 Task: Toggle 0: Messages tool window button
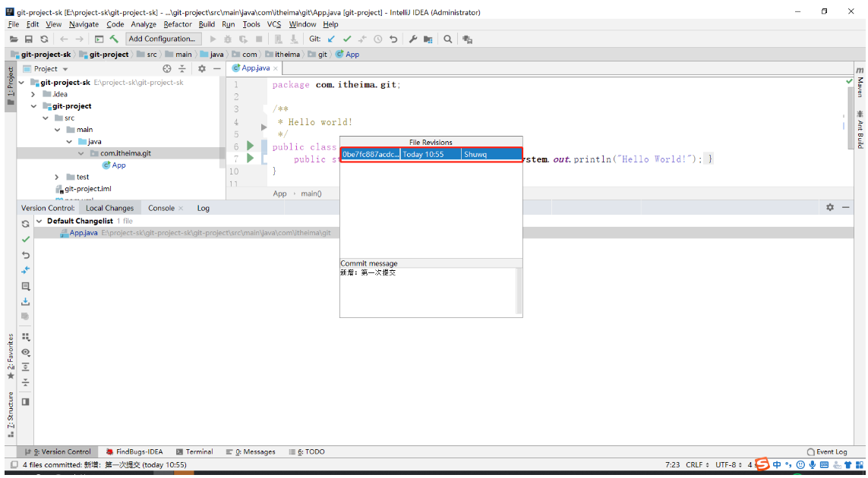pos(251,452)
